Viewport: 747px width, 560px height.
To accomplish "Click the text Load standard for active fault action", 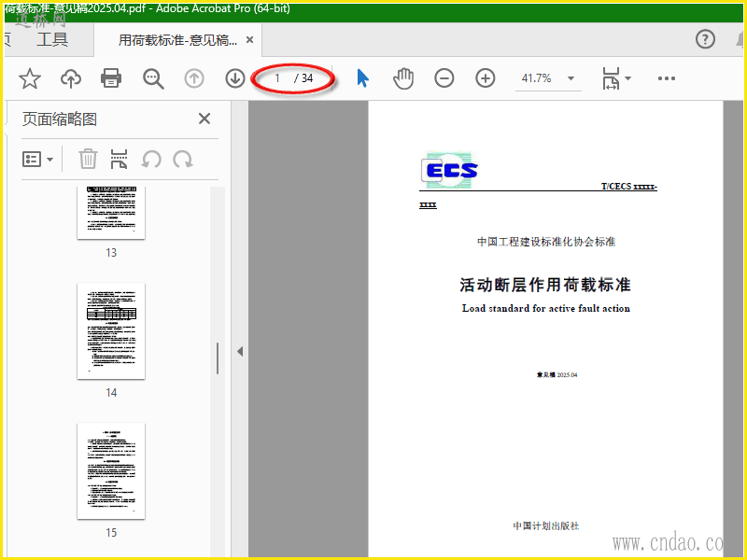I will coord(546,308).
